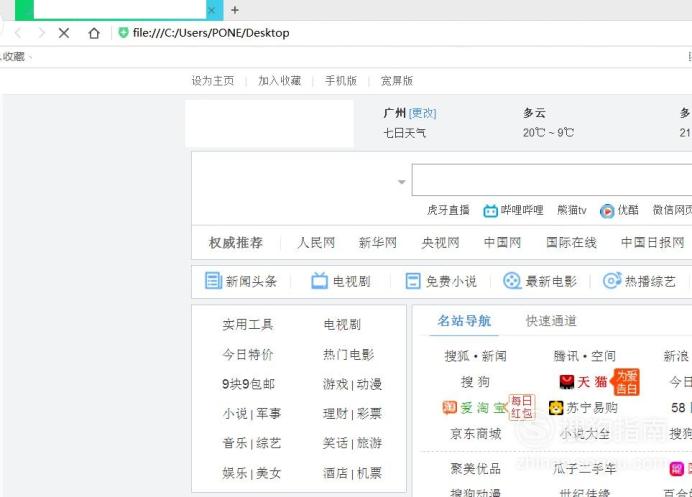This screenshot has width=692, height=497.
Task: Open the 瓜子二手车 link
Action: (584, 469)
